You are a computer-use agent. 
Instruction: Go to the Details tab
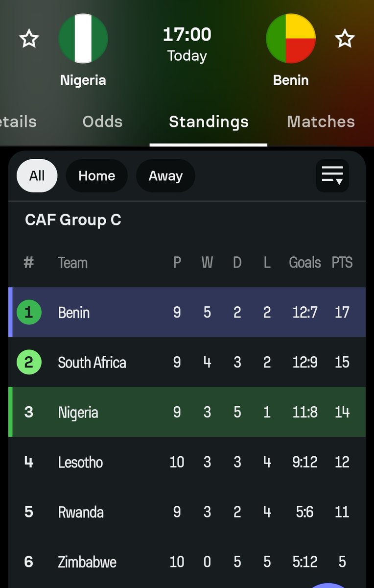19,122
